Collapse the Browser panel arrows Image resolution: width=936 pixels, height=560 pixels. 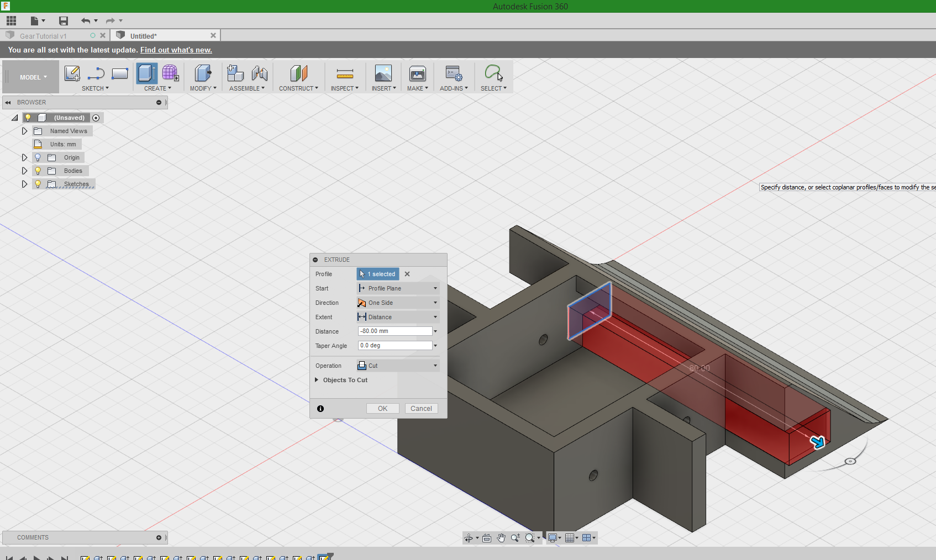(8, 103)
